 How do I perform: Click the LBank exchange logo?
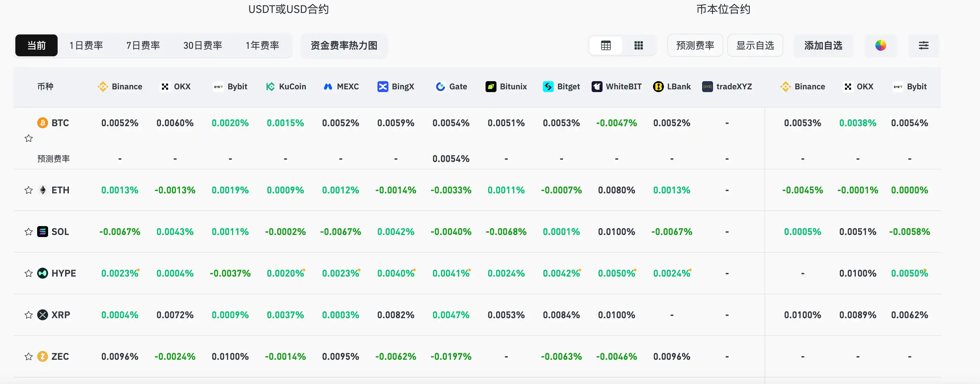click(x=658, y=87)
